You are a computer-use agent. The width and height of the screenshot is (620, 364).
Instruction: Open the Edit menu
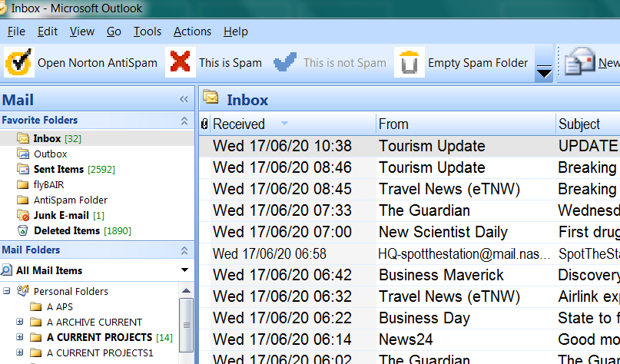pyautogui.click(x=48, y=31)
